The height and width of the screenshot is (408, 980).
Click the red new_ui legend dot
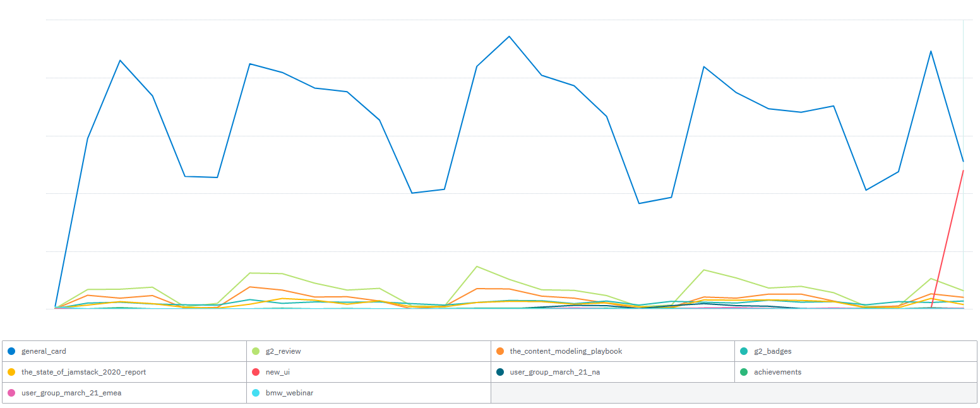coord(256,372)
